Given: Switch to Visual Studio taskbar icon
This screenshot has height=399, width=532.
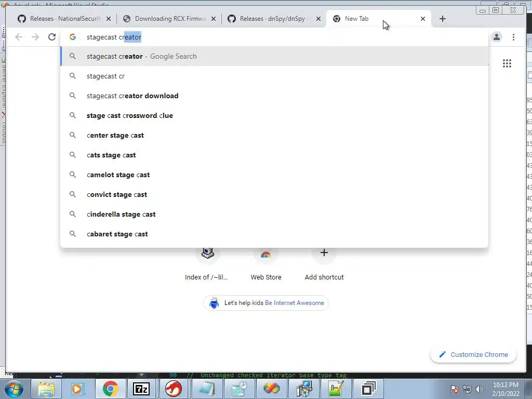Looking at the screenshot, I should point(271,389).
